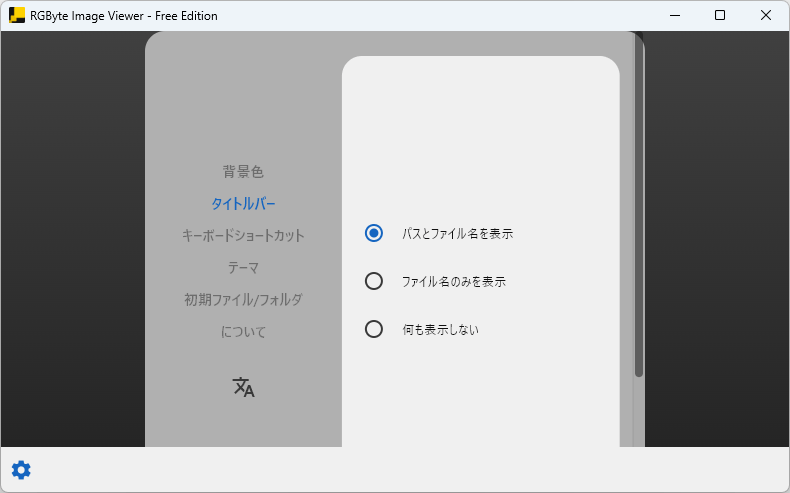Select ファイル名のみを表示 radio button
The width and height of the screenshot is (790, 493).
[374, 281]
